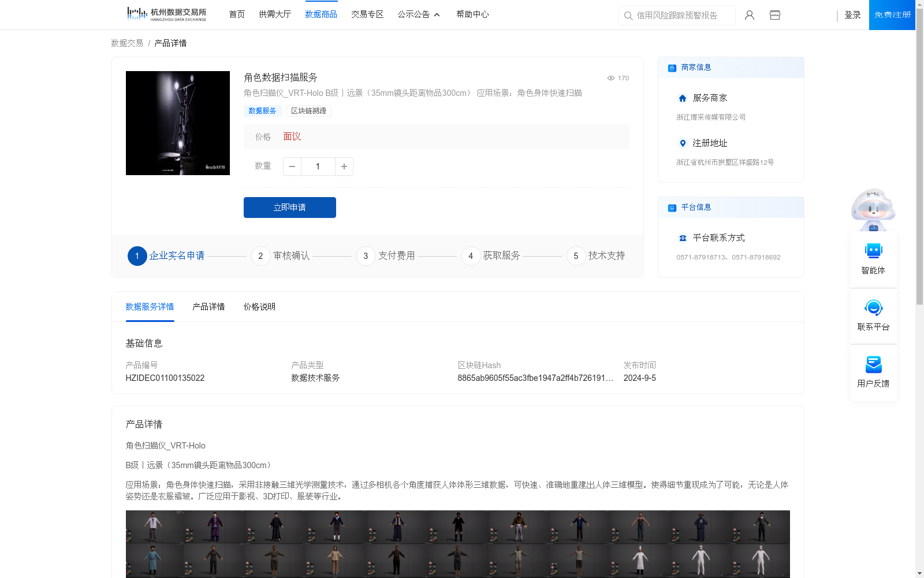Open 交易专区 navigation item
This screenshot has width=924, height=578.
[x=367, y=14]
